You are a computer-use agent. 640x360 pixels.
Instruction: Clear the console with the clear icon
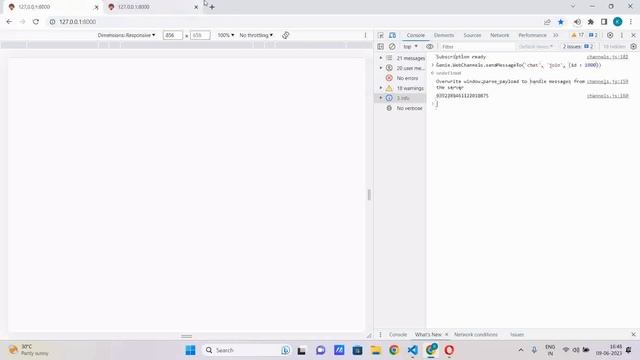click(x=392, y=47)
